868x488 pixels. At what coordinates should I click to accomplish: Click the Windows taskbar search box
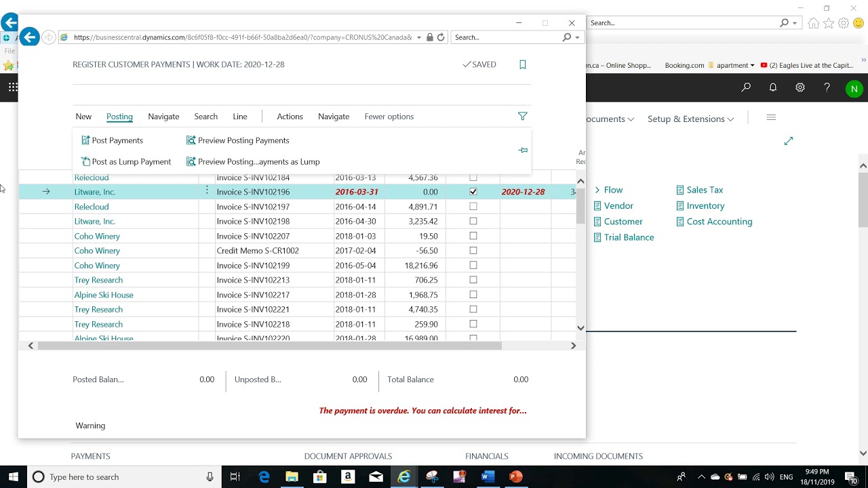[124, 477]
